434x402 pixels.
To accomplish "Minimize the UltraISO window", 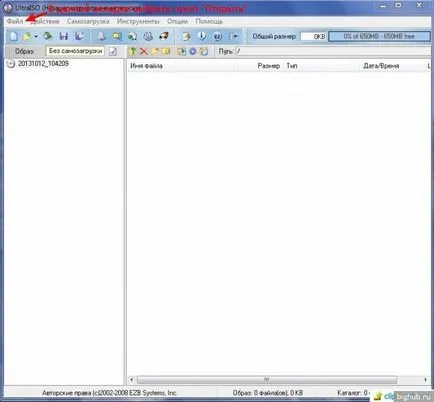I will (x=383, y=6).
